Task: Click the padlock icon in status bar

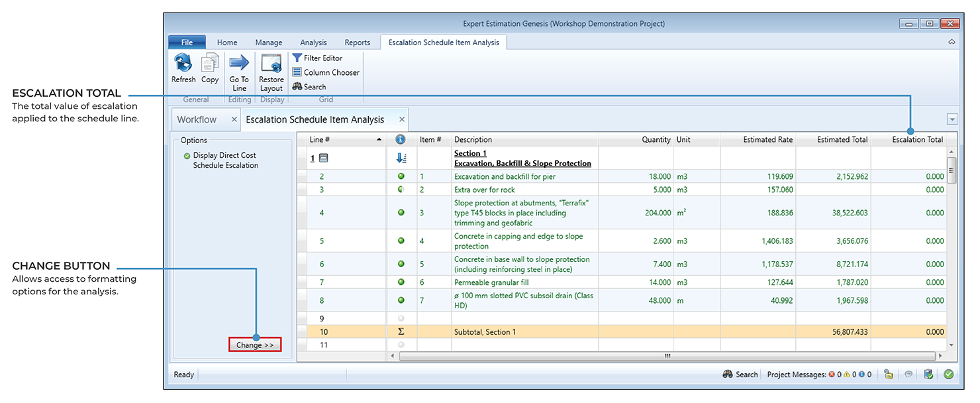Action: (x=888, y=374)
